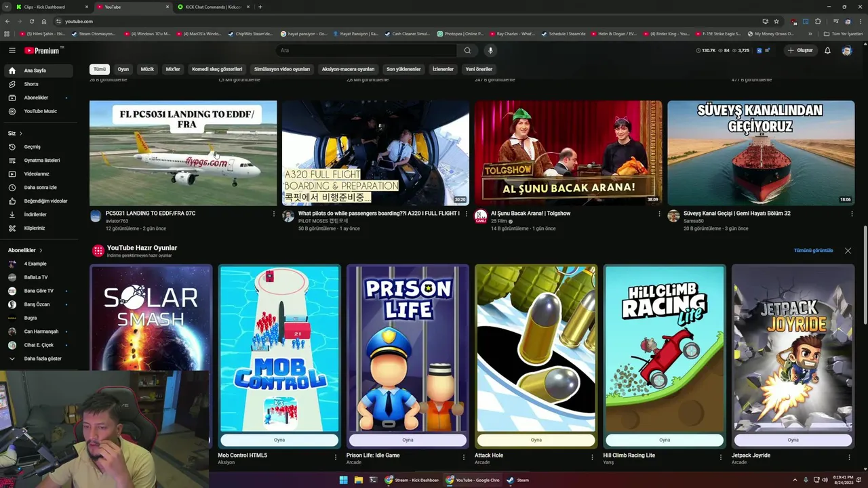Open options for Al Şunu Bacak Arana video

(x=659, y=213)
